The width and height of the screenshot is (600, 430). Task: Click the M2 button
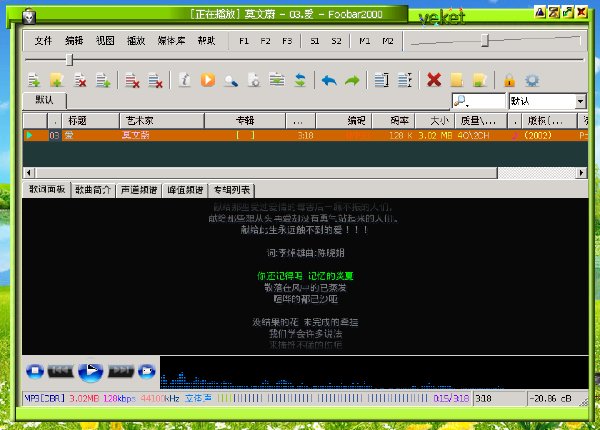point(388,41)
